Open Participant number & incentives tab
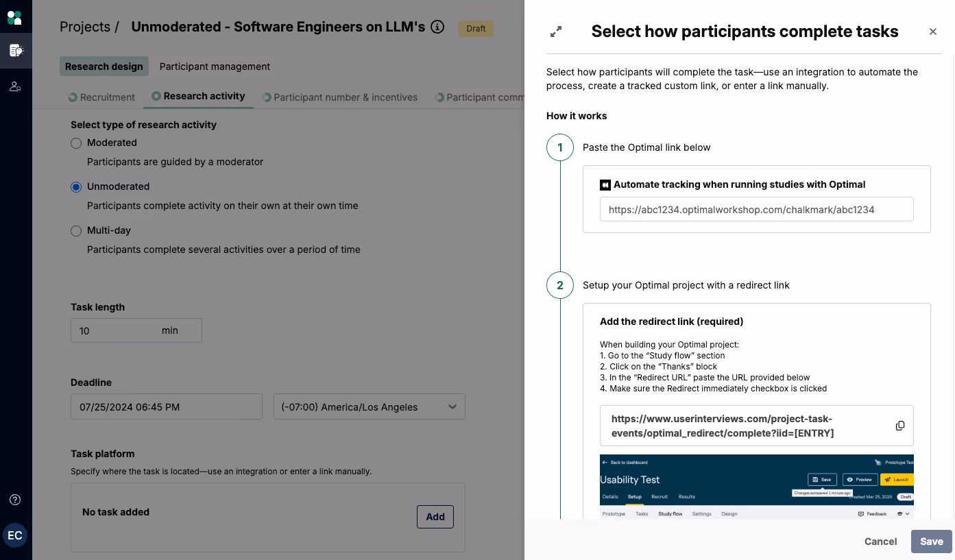Screen dimensions: 955x560 (x=340, y=97)
